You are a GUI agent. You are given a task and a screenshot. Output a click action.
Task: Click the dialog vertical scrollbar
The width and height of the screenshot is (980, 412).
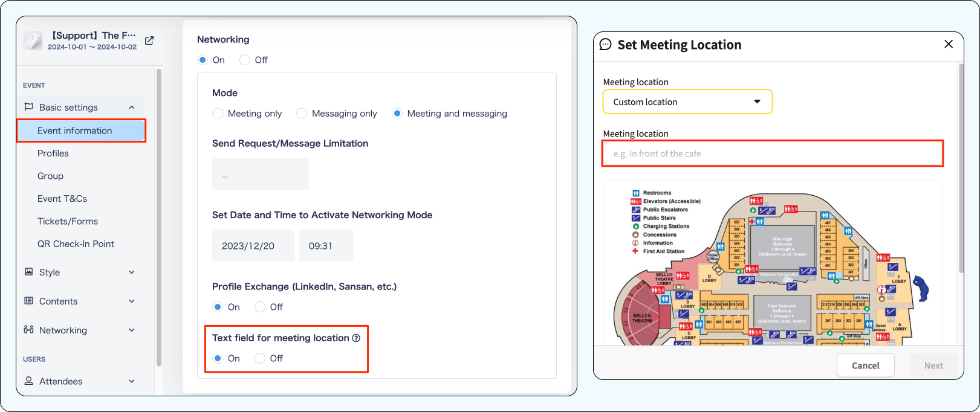[961, 168]
